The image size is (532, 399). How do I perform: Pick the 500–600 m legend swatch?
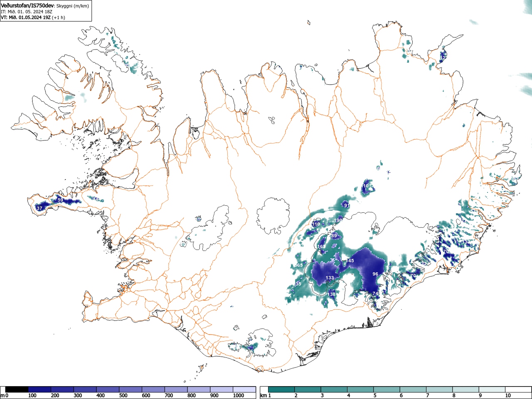131,389
